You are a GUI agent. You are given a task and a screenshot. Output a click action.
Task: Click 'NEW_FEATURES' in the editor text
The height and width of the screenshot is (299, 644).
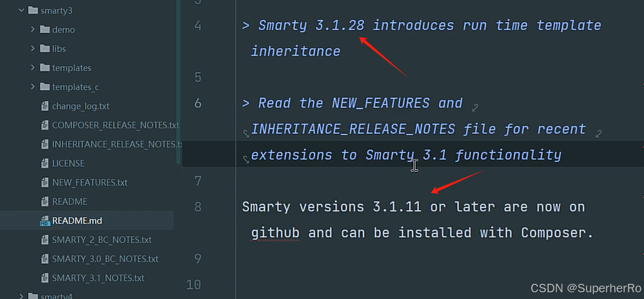(x=380, y=103)
